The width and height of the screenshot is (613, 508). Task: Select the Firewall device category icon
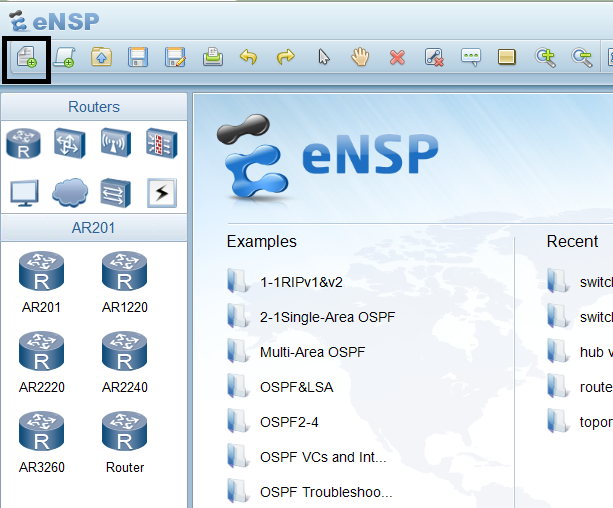[162, 144]
